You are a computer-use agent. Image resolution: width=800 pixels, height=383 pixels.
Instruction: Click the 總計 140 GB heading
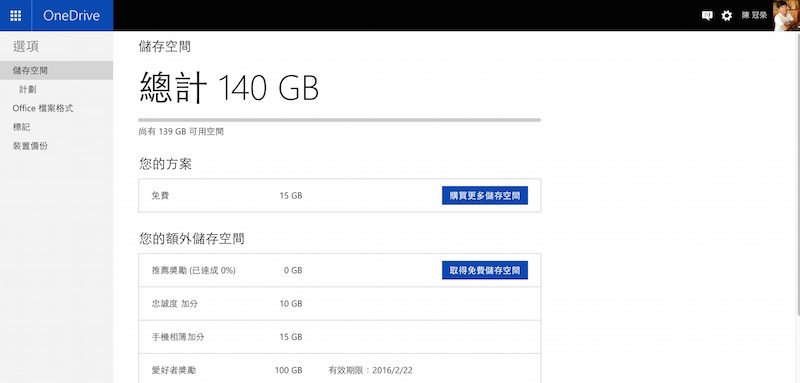(229, 87)
